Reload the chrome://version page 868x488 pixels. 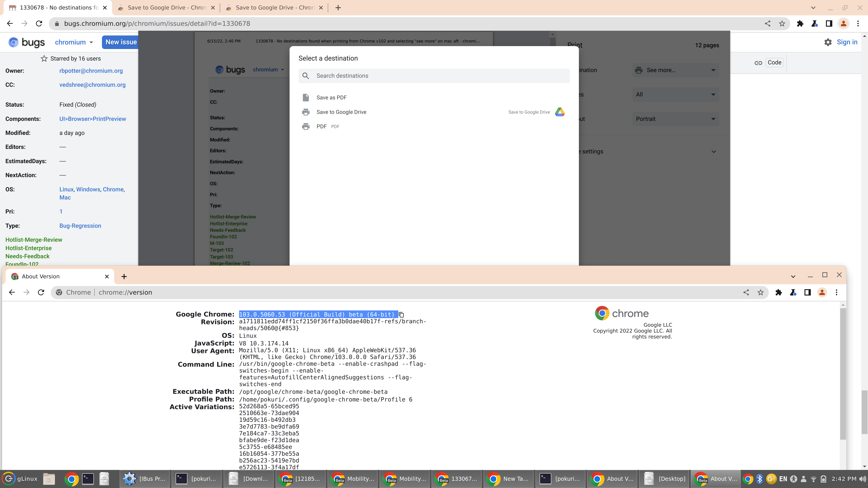point(41,292)
